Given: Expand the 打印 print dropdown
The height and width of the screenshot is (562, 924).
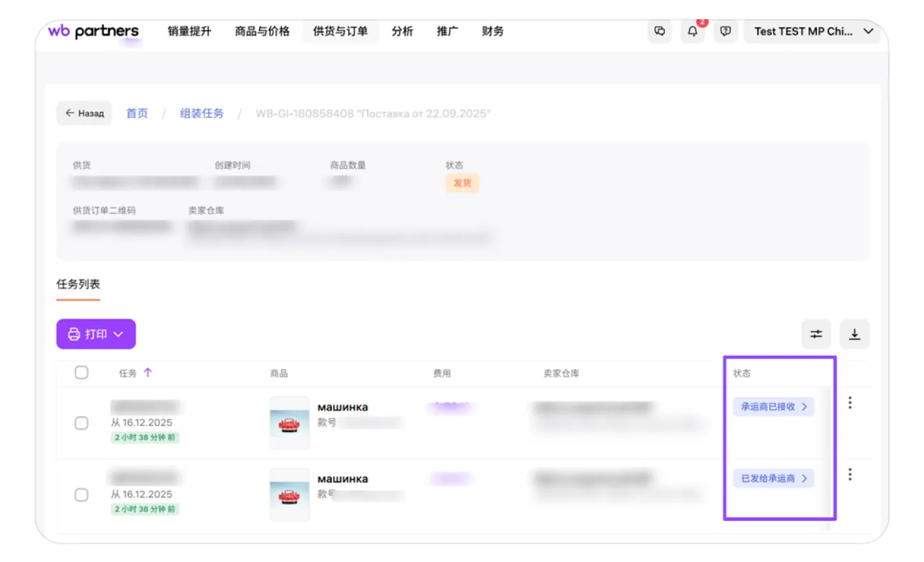Looking at the screenshot, I should pyautogui.click(x=96, y=334).
